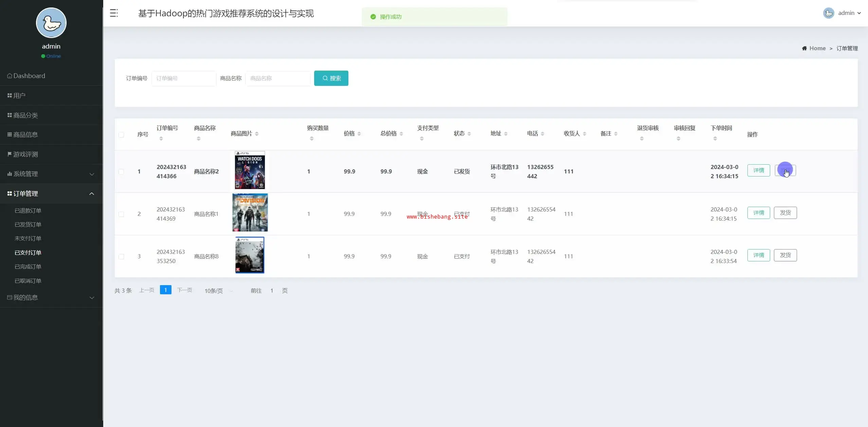
Task: Expand the 系统管理 sidebar menu
Action: [51, 174]
